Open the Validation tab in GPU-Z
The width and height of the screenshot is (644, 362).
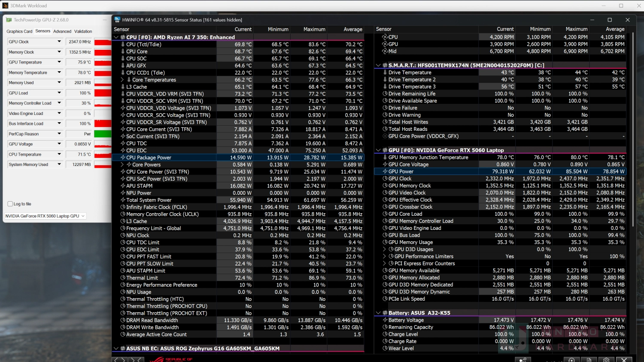83,31
